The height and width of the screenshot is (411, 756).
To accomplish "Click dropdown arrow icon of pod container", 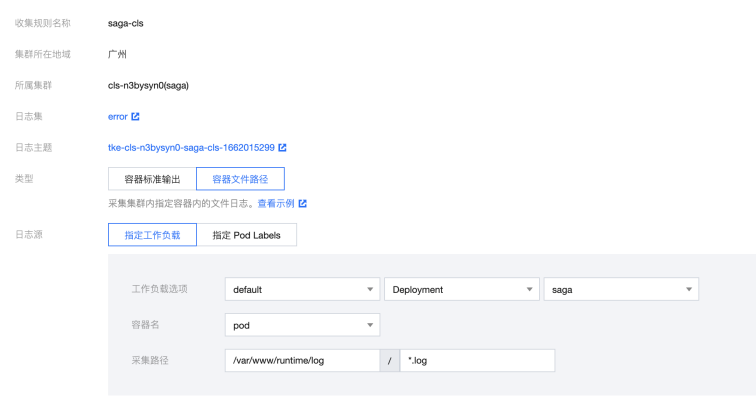I will coord(370,325).
